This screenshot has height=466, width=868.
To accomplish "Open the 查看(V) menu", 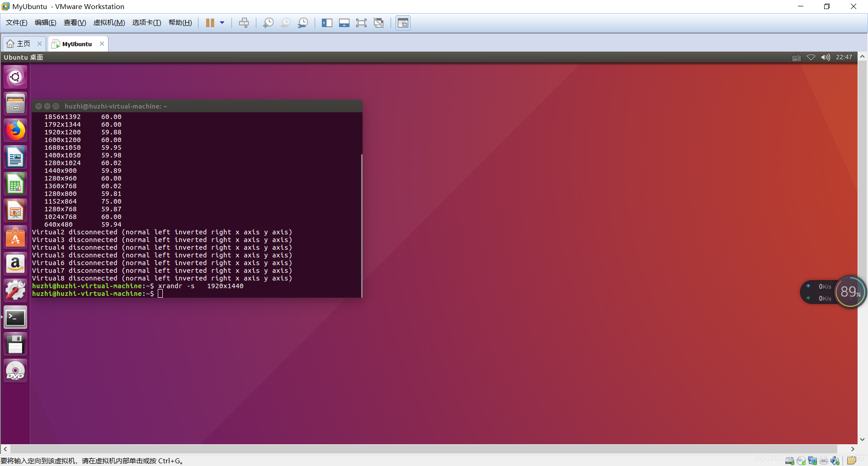I will pos(75,23).
